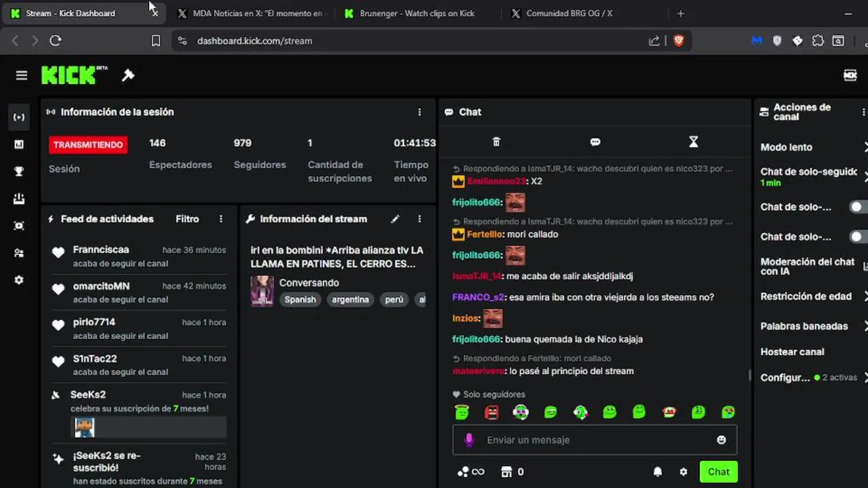The height and width of the screenshot is (488, 868).
Task: Open the profile icon at the dashboard's top right
Action: point(850,75)
